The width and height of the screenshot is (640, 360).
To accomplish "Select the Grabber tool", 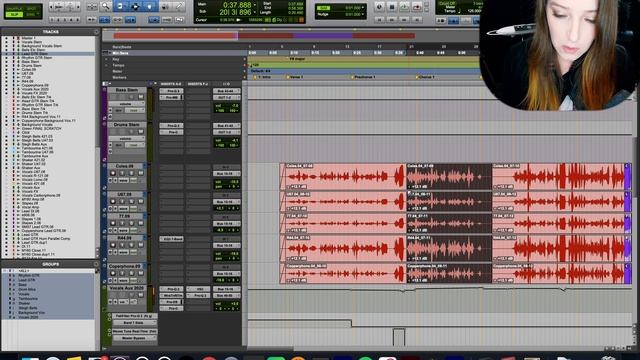I will (x=150, y=6).
